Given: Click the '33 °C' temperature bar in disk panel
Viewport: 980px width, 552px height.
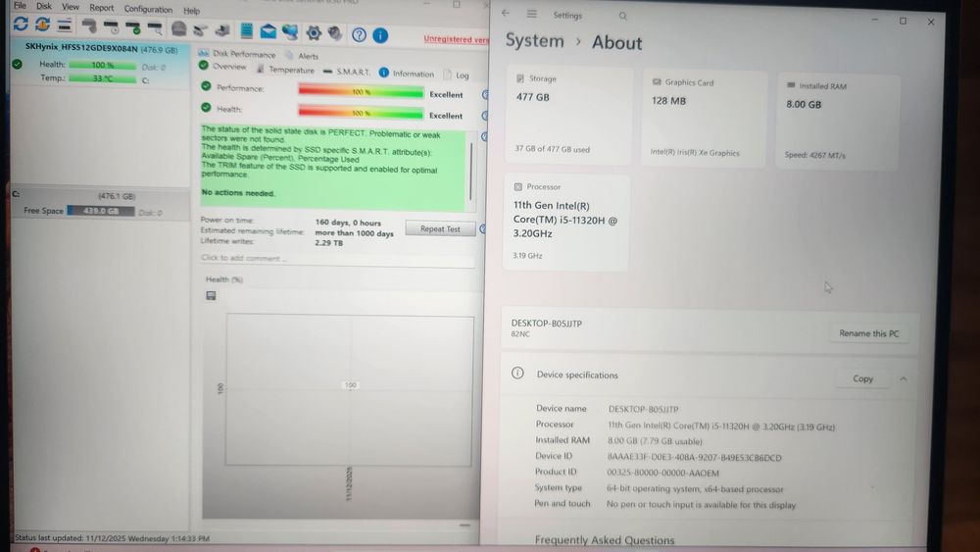Looking at the screenshot, I should coord(103,78).
